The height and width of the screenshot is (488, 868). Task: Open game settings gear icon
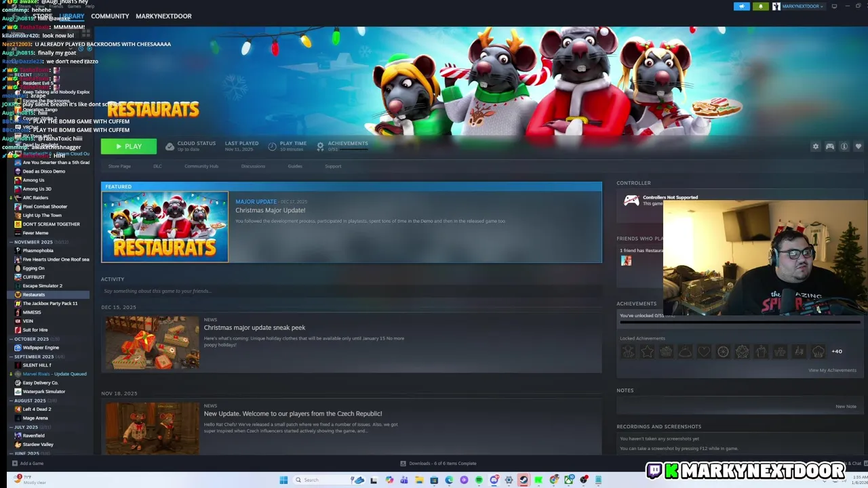[816, 146]
